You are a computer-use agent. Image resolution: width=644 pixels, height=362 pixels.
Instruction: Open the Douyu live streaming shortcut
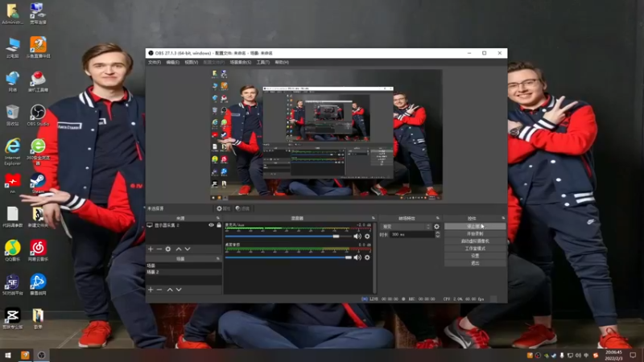[x=38, y=47]
